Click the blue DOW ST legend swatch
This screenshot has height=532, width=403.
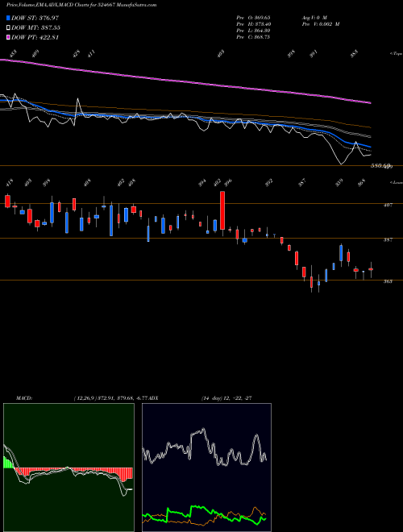(x=8, y=18)
